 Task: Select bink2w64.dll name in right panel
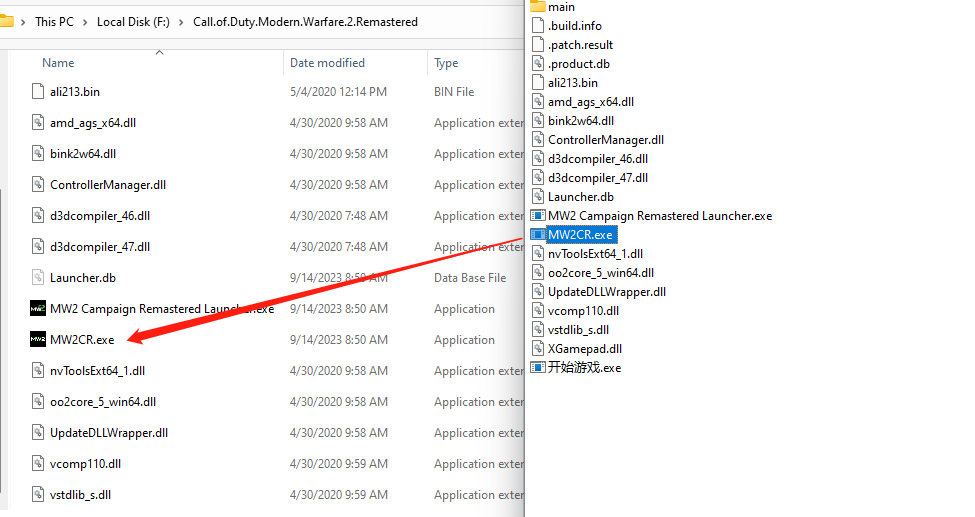[x=581, y=121]
